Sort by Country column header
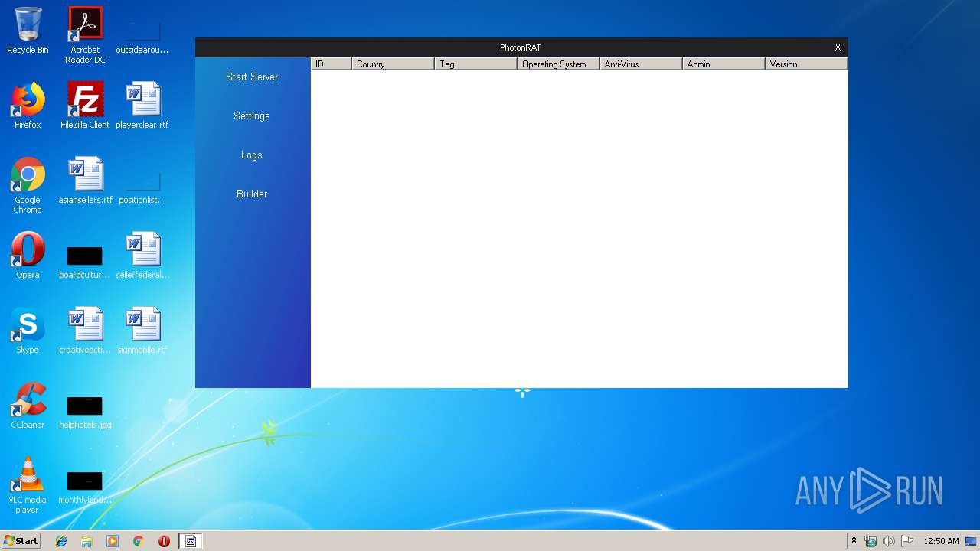Viewport: 980px width, 551px height. pyautogui.click(x=393, y=64)
